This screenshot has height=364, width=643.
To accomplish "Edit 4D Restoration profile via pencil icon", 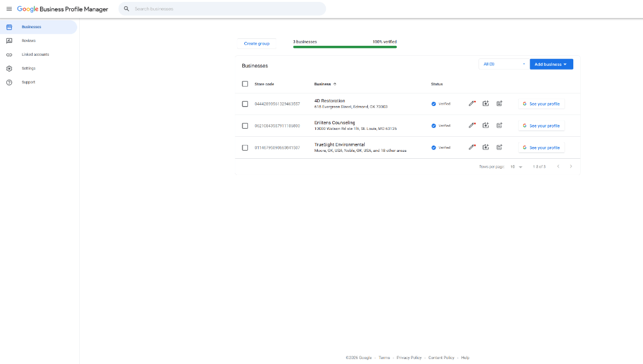I will click(x=472, y=104).
